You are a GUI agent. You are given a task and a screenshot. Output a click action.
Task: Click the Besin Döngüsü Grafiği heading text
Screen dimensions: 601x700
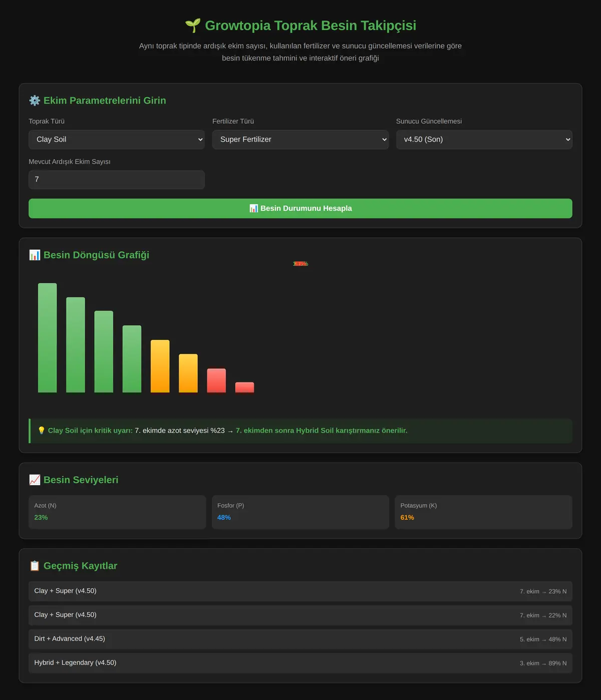pos(96,255)
